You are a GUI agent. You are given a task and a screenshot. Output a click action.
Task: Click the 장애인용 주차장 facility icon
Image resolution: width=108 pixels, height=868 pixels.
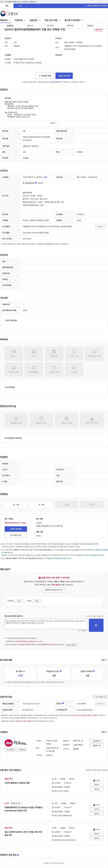click(x=16, y=421)
